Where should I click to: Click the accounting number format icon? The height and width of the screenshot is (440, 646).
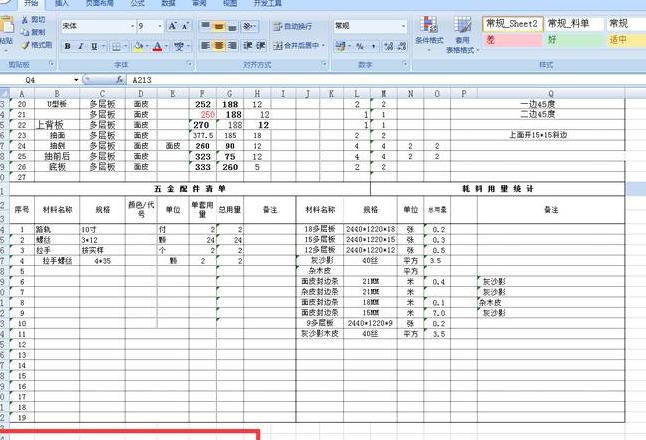coord(340,46)
